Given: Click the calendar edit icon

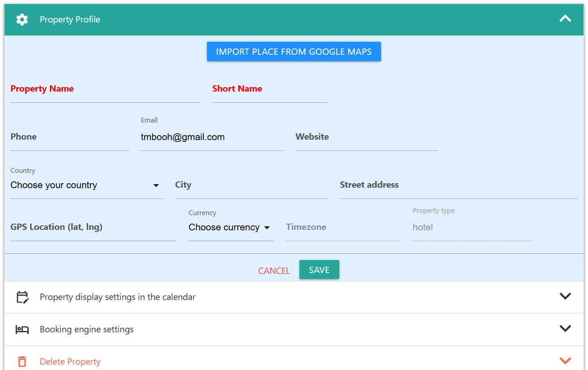Looking at the screenshot, I should tap(22, 297).
